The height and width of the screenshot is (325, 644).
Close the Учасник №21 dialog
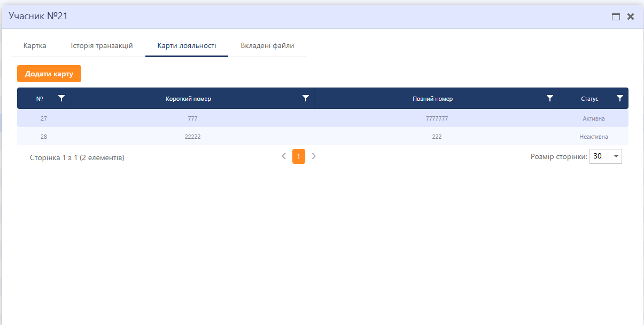click(631, 17)
